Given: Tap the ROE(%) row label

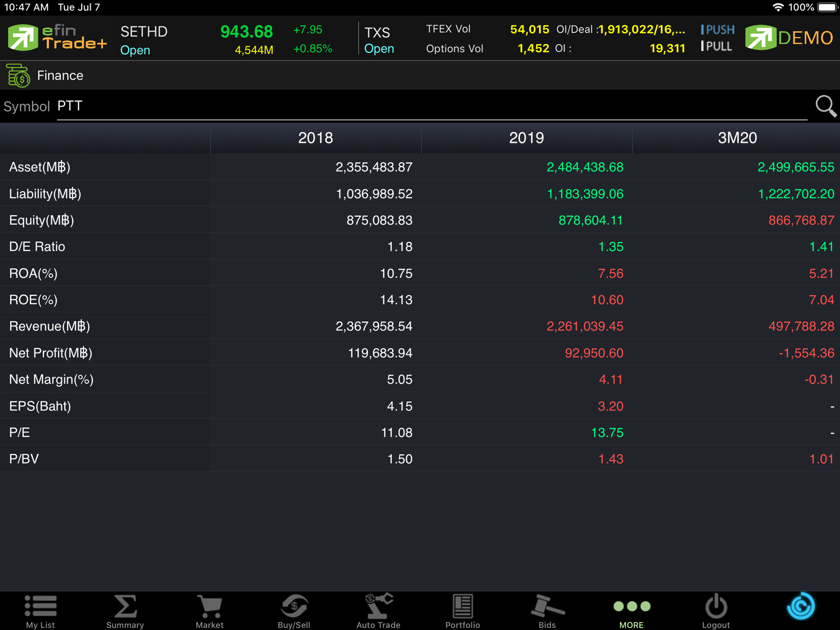Looking at the screenshot, I should click(34, 300).
